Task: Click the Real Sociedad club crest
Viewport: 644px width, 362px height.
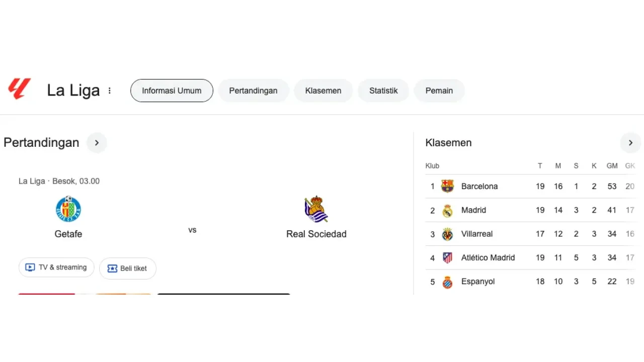Action: pos(316,209)
